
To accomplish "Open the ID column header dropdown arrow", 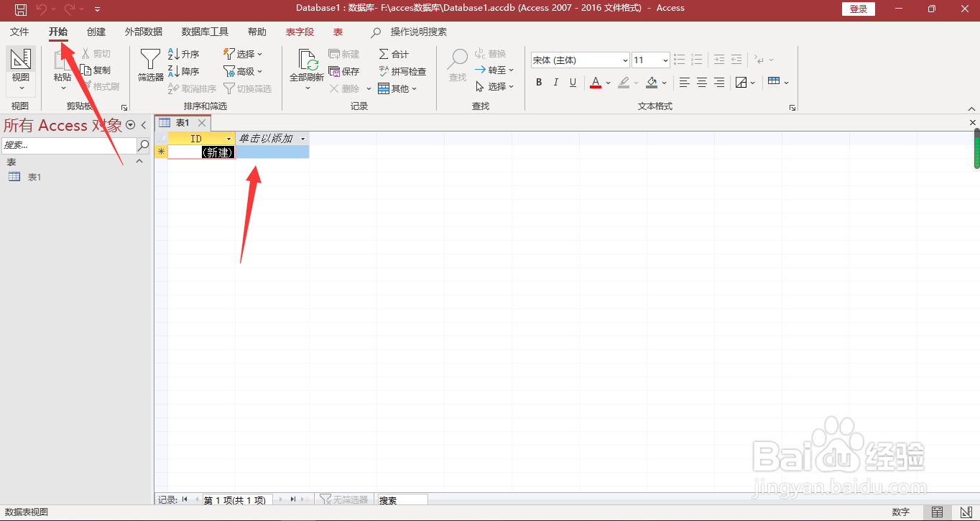I will click(229, 138).
